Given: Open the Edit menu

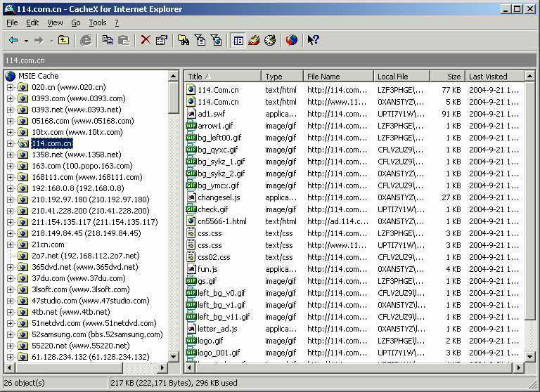Looking at the screenshot, I should click(x=33, y=22).
